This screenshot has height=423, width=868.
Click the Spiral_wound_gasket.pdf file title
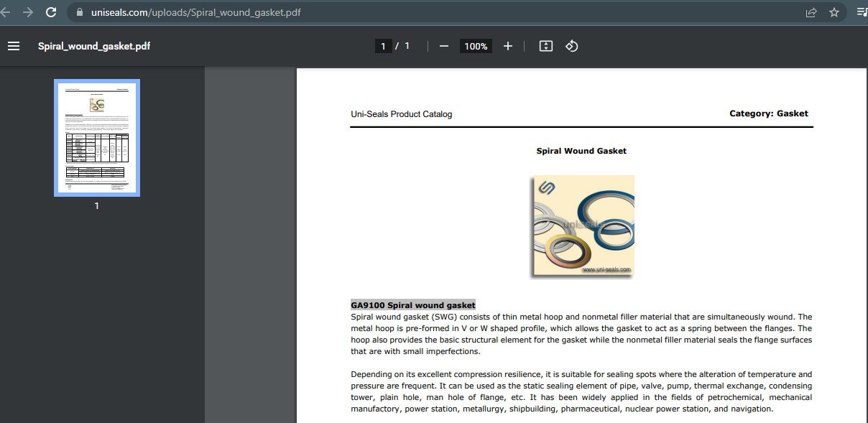click(x=94, y=46)
